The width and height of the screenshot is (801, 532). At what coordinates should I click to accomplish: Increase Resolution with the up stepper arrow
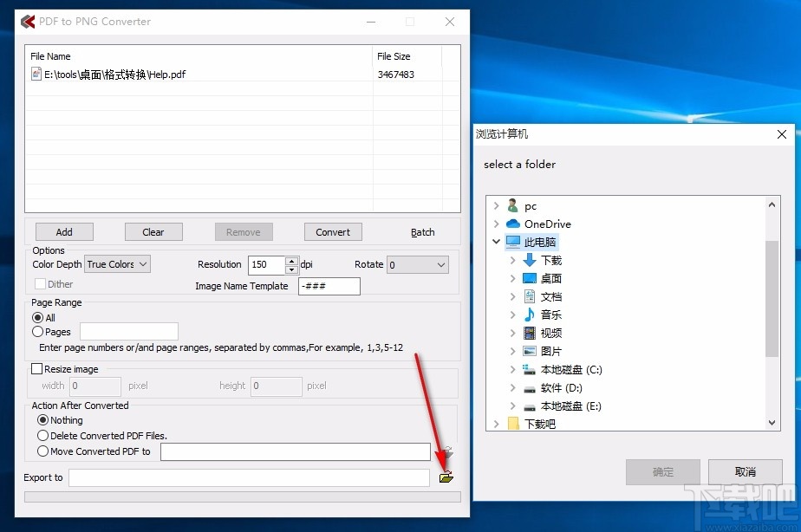(290, 260)
